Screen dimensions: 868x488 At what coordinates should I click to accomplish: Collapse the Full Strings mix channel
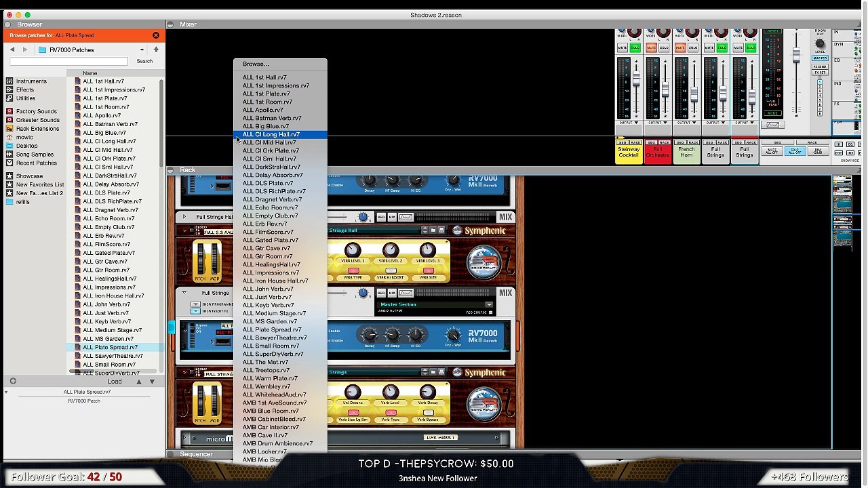point(184,293)
